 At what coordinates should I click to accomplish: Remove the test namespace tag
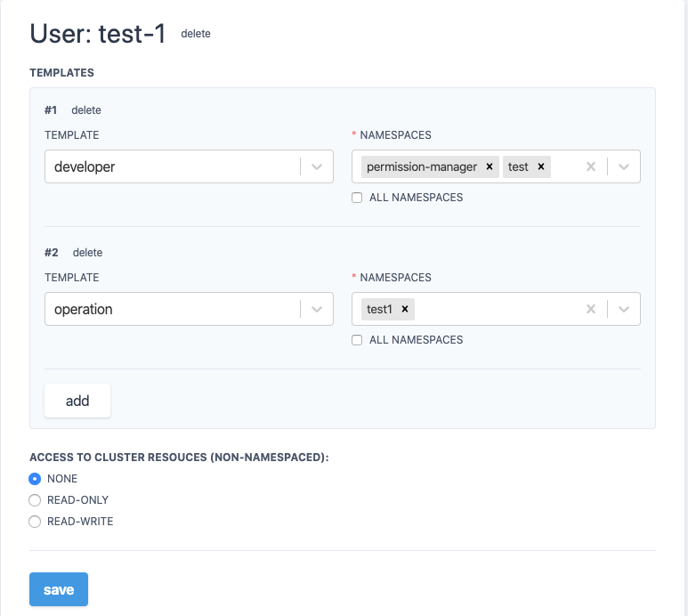[540, 166]
